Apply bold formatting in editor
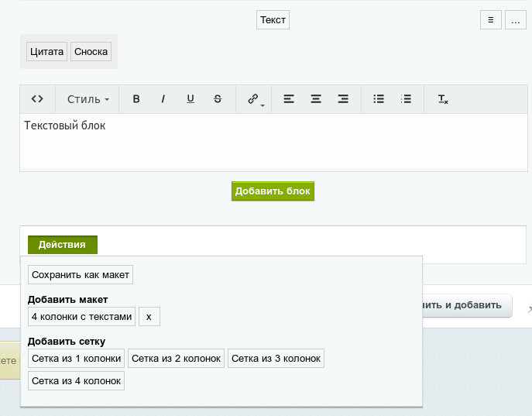 136,99
